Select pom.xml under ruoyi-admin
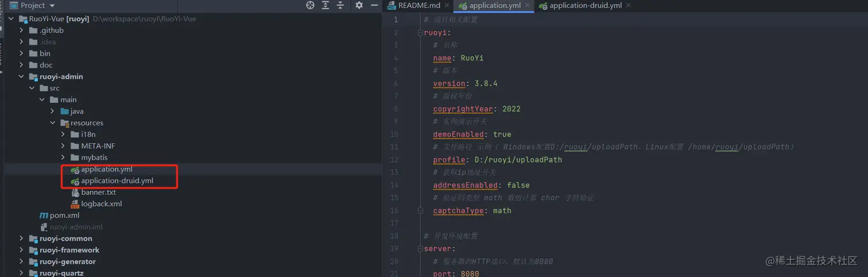 tap(65, 216)
